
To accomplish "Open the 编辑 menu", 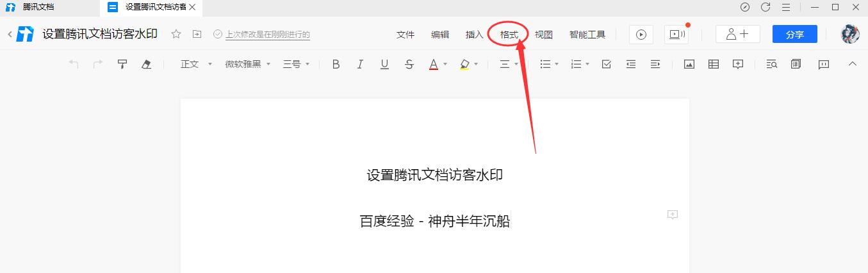I will pyautogui.click(x=440, y=35).
